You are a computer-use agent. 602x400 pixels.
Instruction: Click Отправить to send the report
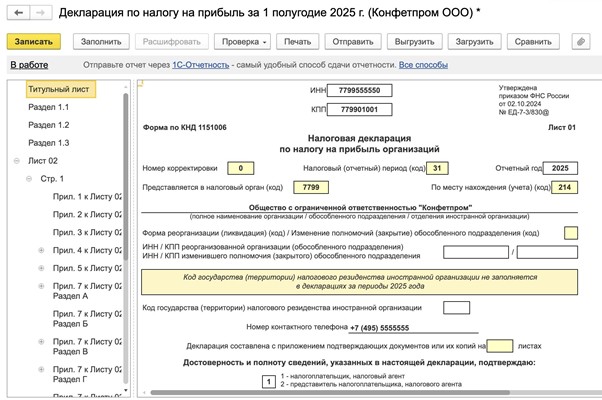pos(352,42)
